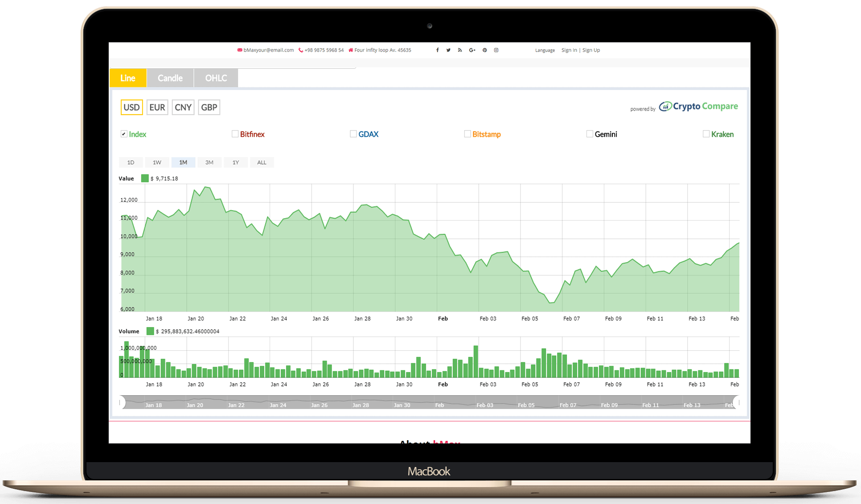861x504 pixels.
Task: Click the green Volume legend swatch
Action: (x=150, y=331)
